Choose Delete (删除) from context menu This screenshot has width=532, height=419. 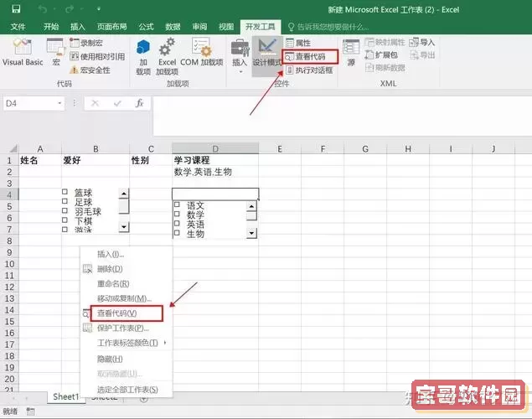(x=127, y=269)
